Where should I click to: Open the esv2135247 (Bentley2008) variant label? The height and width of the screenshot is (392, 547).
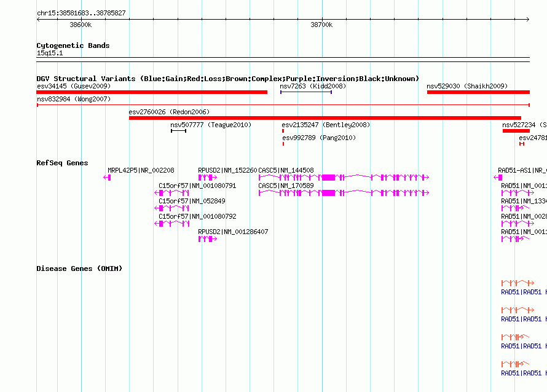tap(326, 125)
